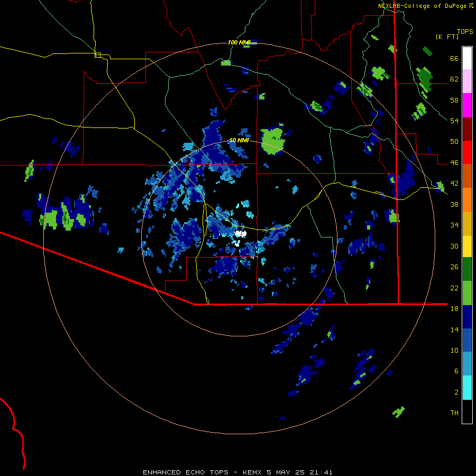Select the dark red (maroon) legend swatch
476x476 pixels.
click(467, 129)
